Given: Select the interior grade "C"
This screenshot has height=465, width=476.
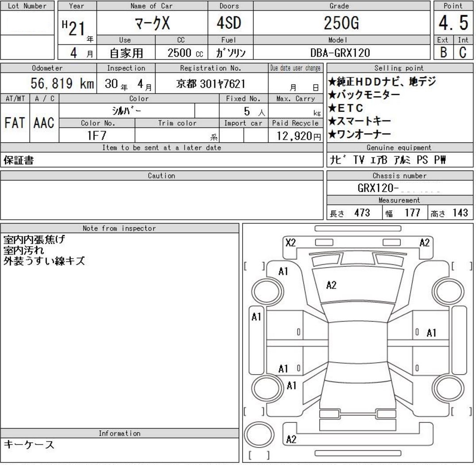Looking at the screenshot, I should click(463, 52).
